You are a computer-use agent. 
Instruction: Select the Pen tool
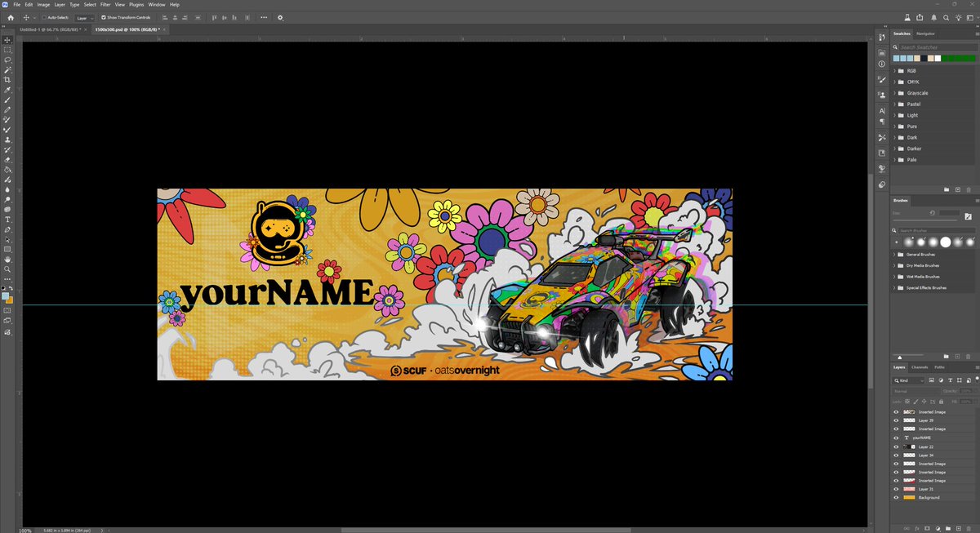(x=7, y=229)
